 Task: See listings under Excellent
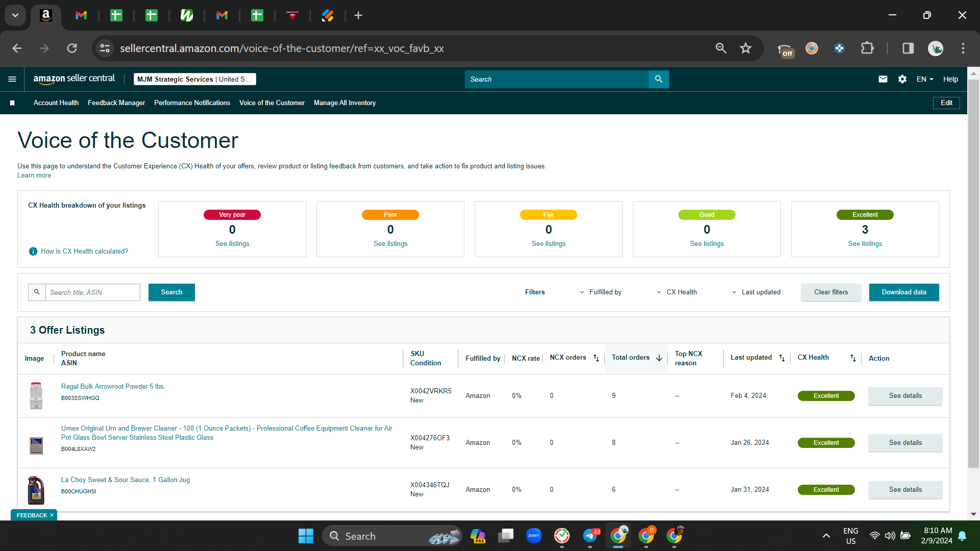865,244
